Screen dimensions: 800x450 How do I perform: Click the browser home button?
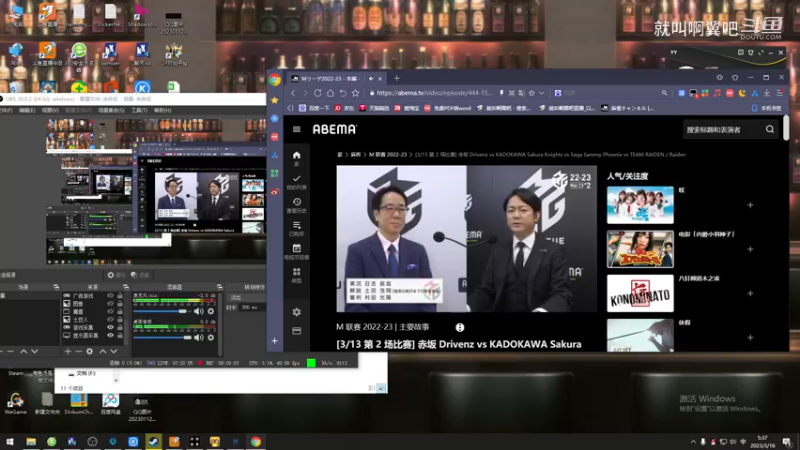tap(330, 93)
